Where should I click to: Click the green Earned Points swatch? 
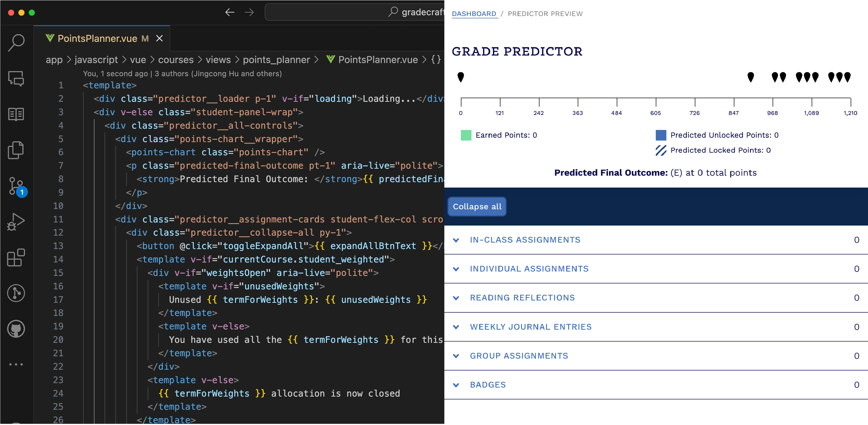click(x=466, y=135)
